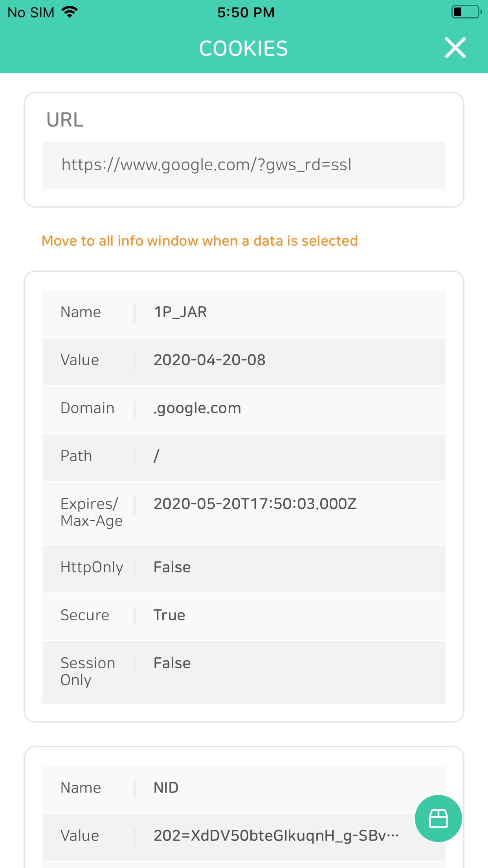Expand the Expires/Max-Age row details

244,512
